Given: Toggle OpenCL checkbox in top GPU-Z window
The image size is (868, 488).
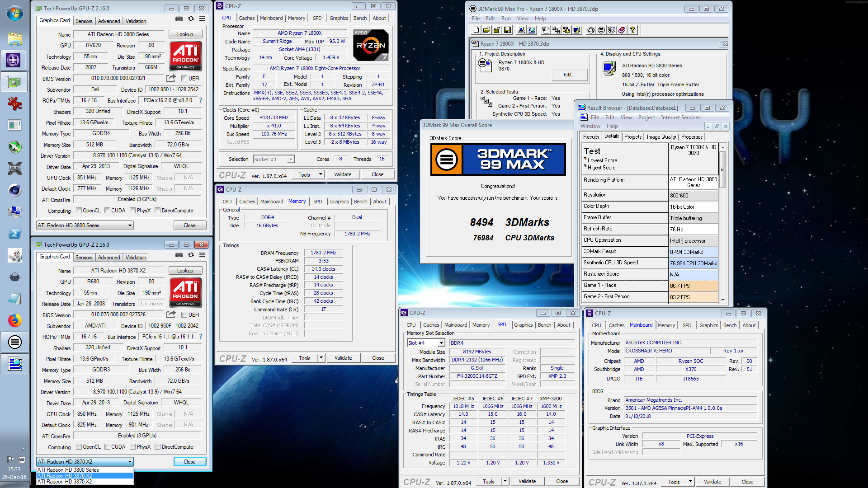Looking at the screenshot, I should click(79, 211).
